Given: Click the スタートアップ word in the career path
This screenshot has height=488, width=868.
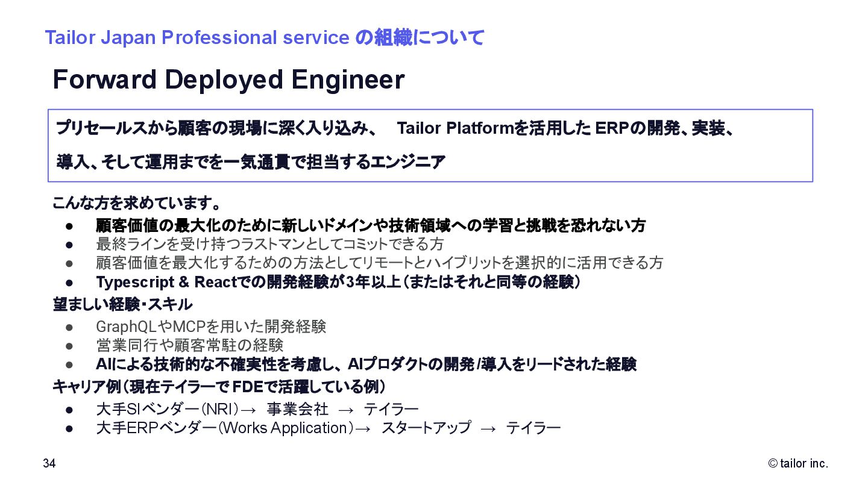Looking at the screenshot, I should coord(426,428).
